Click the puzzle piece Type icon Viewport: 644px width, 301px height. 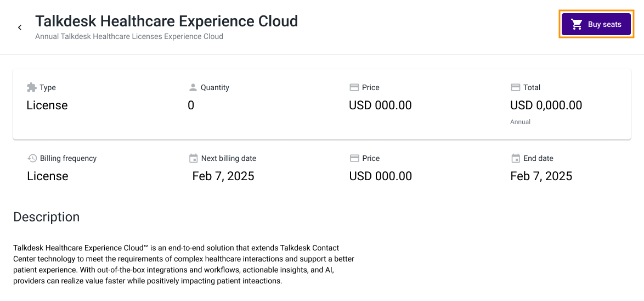pos(32,87)
